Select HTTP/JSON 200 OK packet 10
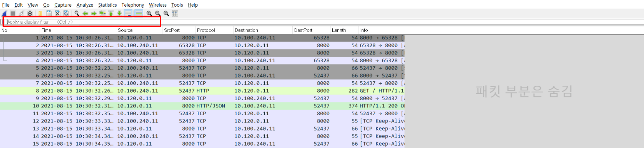The width and height of the screenshot is (644, 148). [x=202, y=106]
